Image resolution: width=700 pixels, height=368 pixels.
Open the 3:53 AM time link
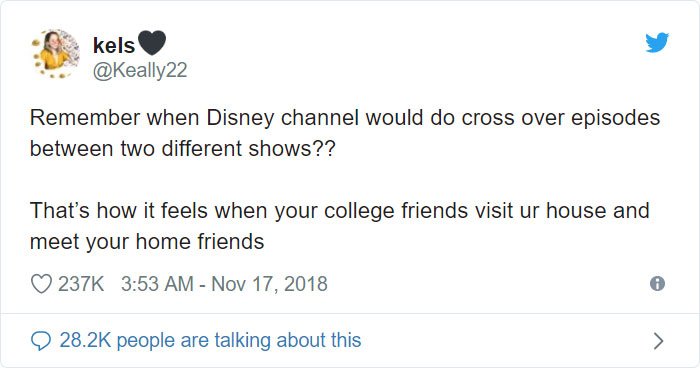click(157, 284)
